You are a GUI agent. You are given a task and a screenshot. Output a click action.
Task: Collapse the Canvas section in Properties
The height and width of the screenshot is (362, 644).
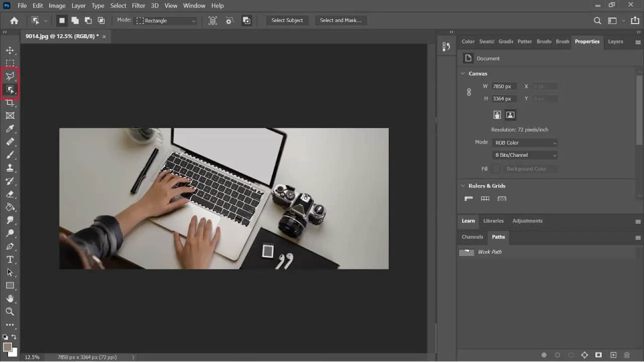[463, 73]
